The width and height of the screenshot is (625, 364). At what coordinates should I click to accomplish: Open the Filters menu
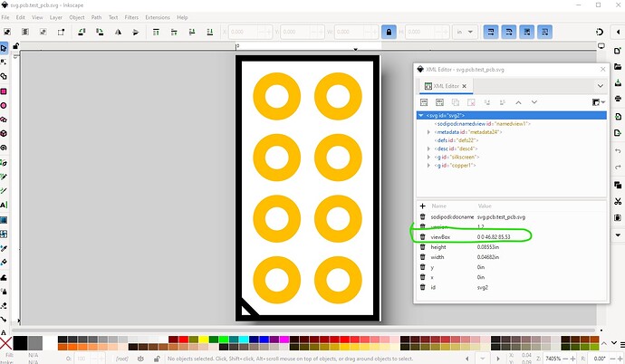131,17
